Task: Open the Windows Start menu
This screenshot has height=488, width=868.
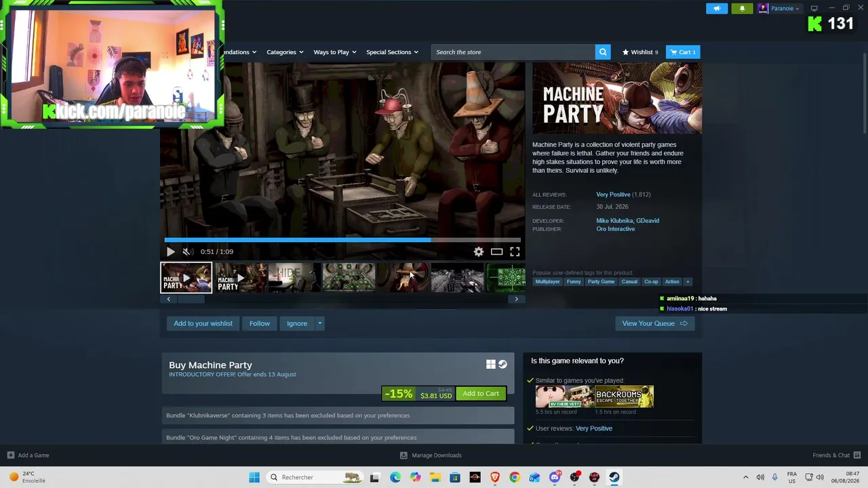Action: pos(254,477)
